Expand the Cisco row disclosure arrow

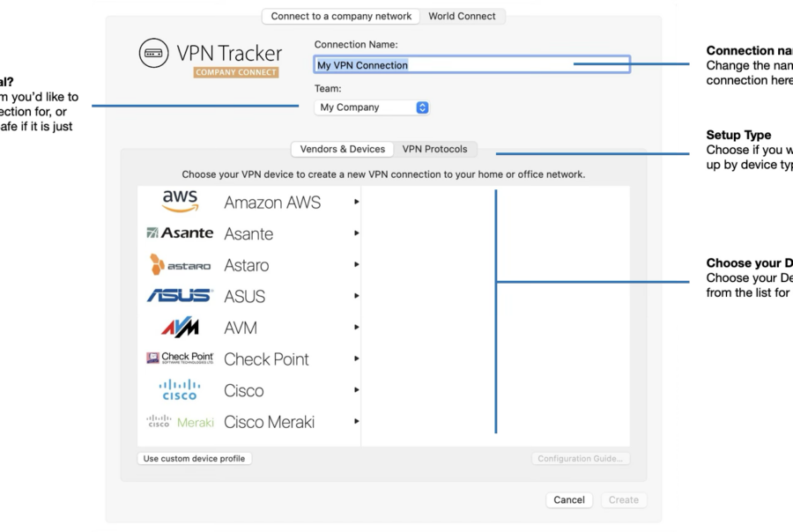pyautogui.click(x=357, y=390)
